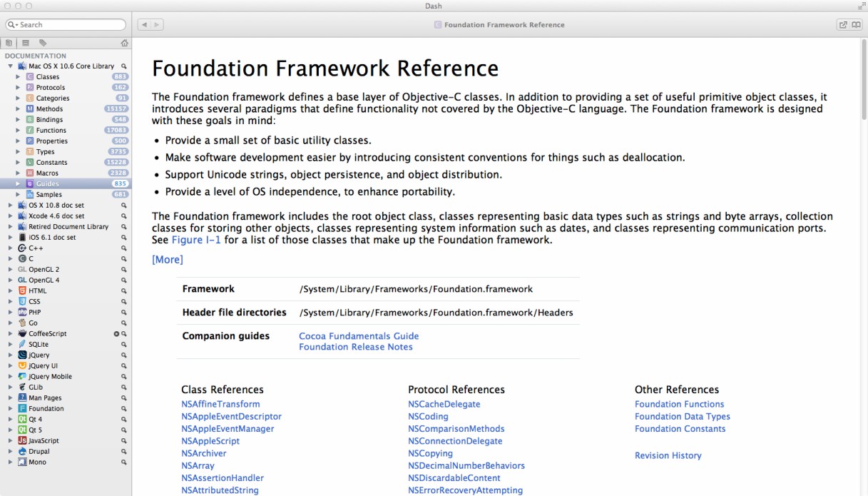Open the search options magnifier dropdown

[x=12, y=24]
